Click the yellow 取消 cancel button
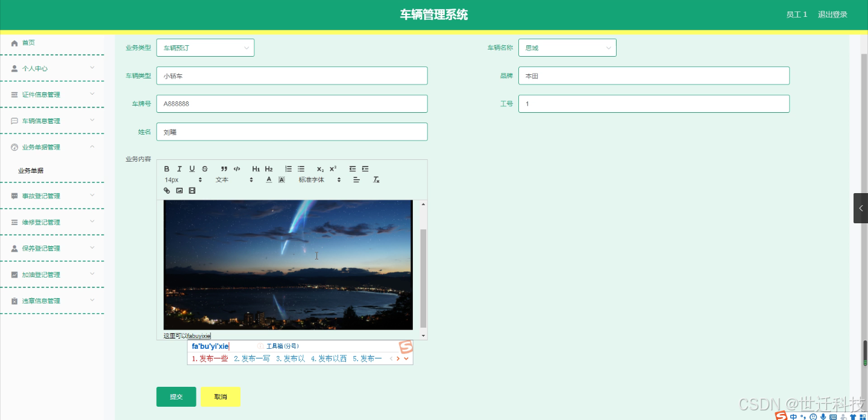 221,396
